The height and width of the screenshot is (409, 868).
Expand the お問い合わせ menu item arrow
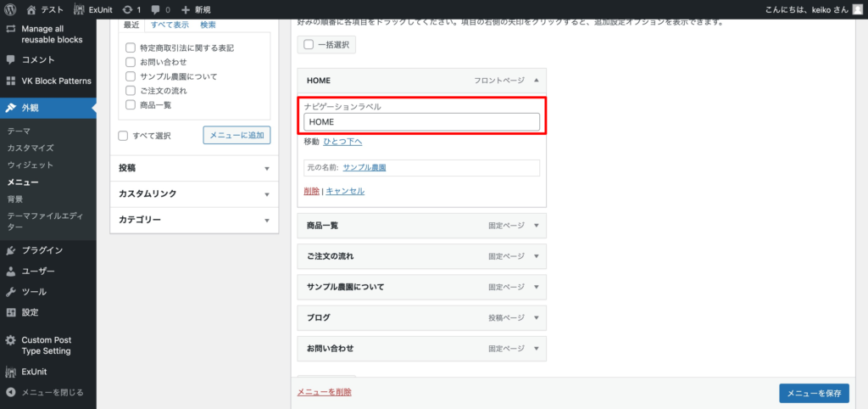tap(536, 349)
